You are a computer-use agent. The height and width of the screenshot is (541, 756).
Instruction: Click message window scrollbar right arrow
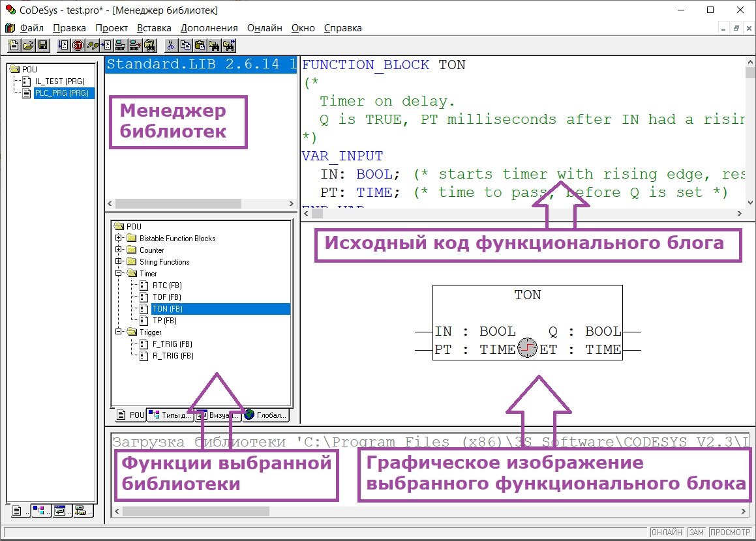pyautogui.click(x=743, y=511)
